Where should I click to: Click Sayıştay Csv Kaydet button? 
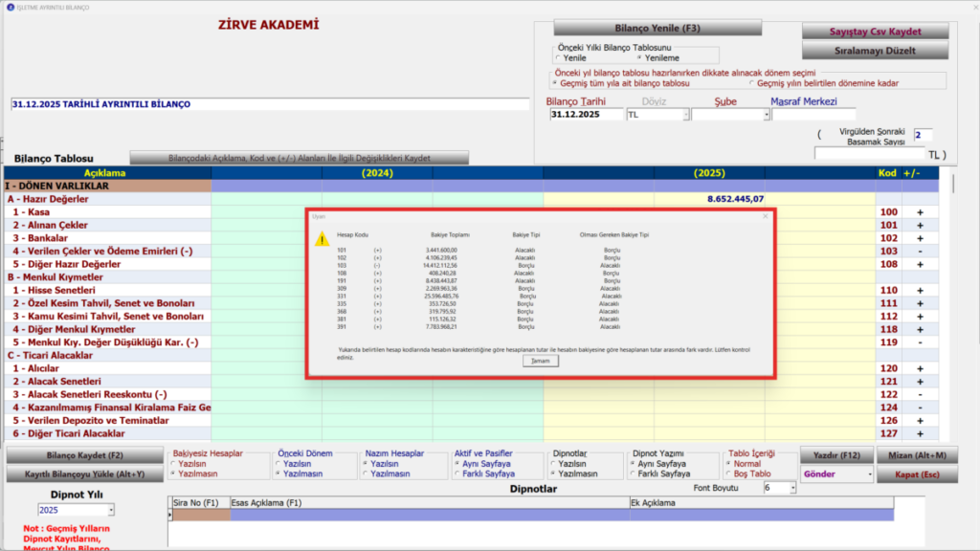pos(875,32)
